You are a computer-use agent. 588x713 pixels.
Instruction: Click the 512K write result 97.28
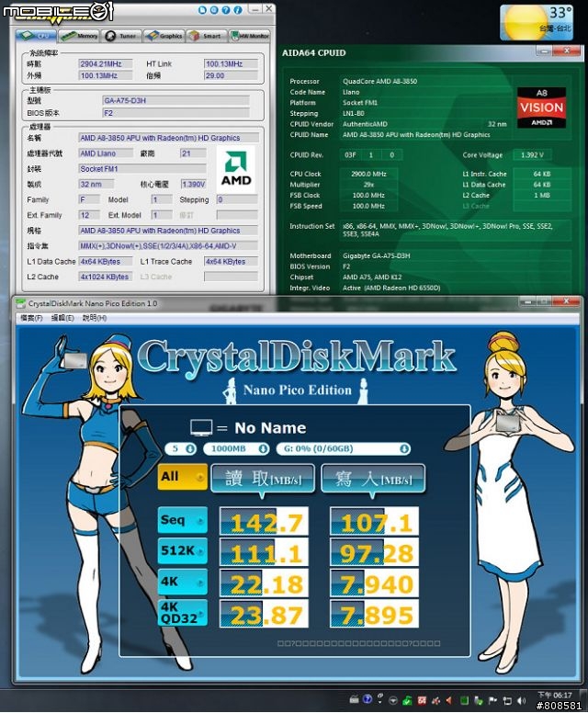tap(374, 552)
